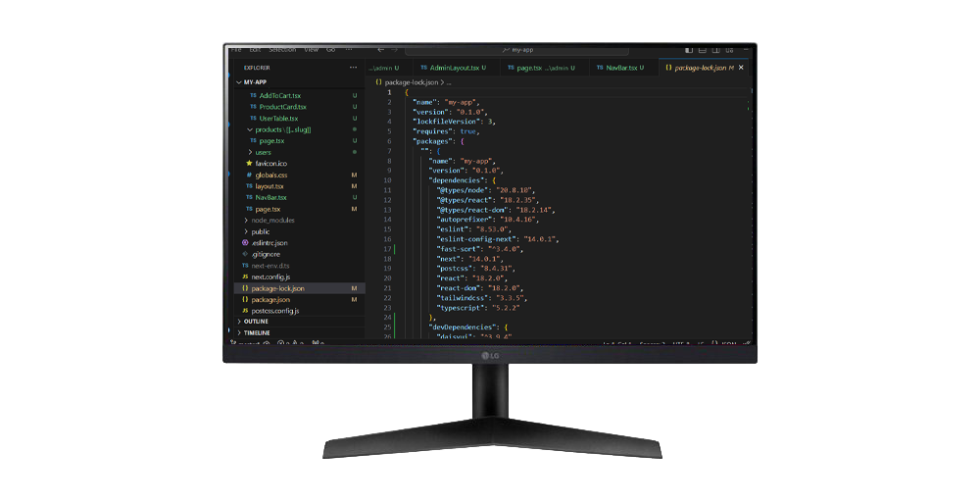
Task: Switch to the page.tsx ..\admin tab
Action: (x=543, y=68)
